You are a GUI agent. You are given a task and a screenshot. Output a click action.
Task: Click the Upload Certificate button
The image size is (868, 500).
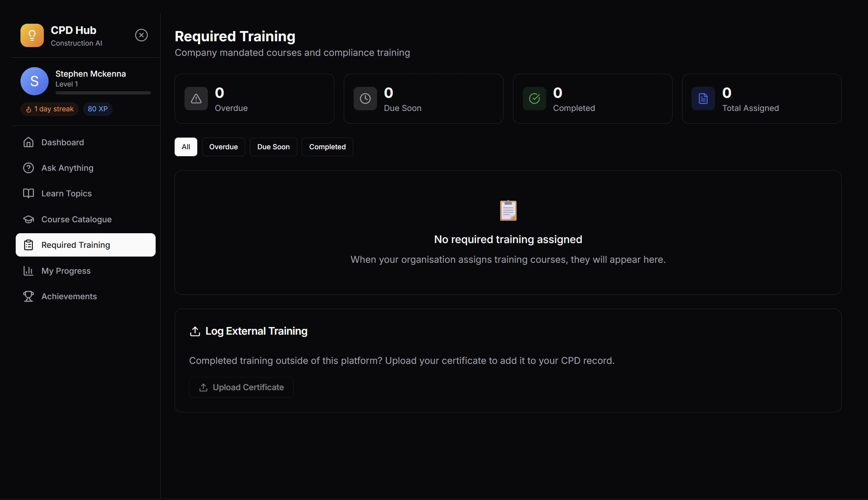(241, 387)
